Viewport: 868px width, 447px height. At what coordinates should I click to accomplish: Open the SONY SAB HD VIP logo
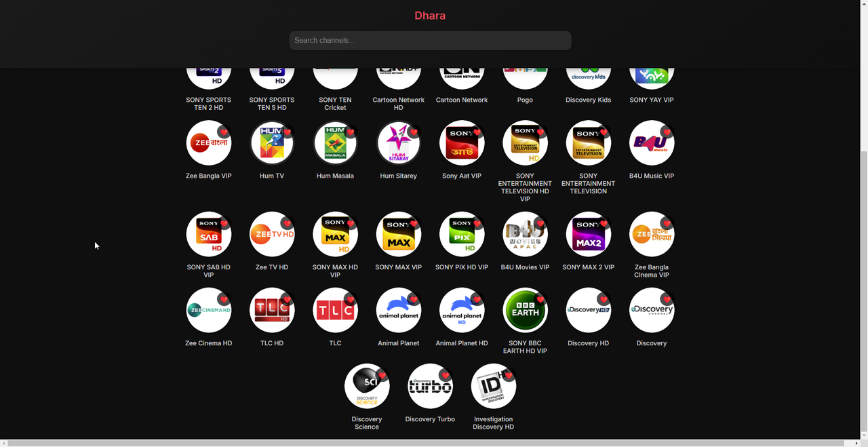(x=209, y=235)
